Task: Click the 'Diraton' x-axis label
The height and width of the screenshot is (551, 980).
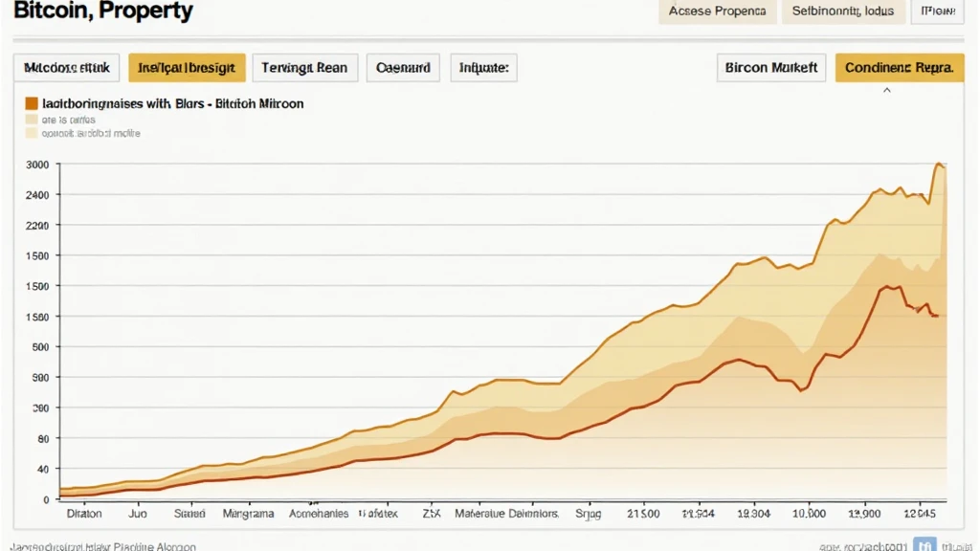Action: click(84, 514)
